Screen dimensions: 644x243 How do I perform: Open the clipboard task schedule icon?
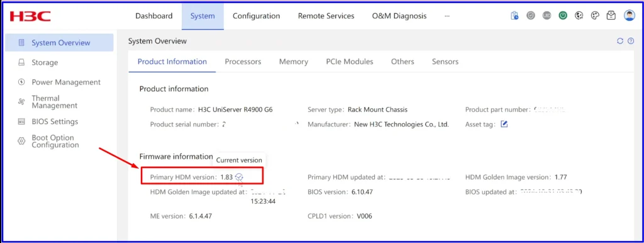(x=514, y=16)
